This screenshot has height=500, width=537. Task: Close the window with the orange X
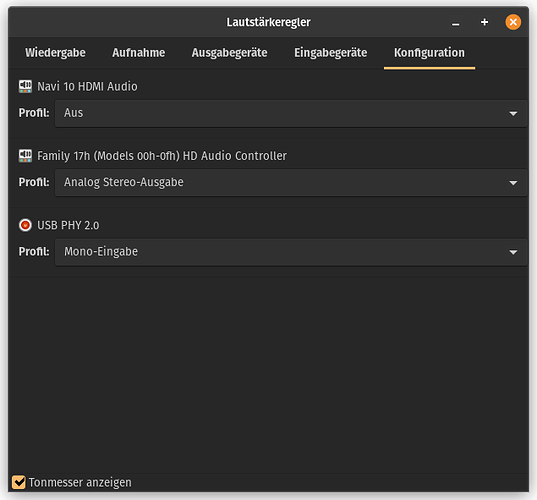point(513,22)
